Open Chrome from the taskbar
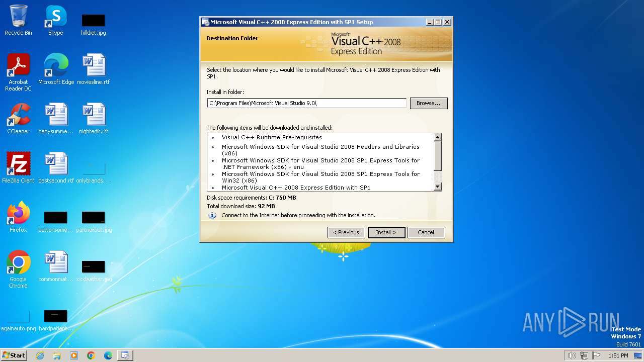The width and height of the screenshot is (644, 362). tap(91, 355)
